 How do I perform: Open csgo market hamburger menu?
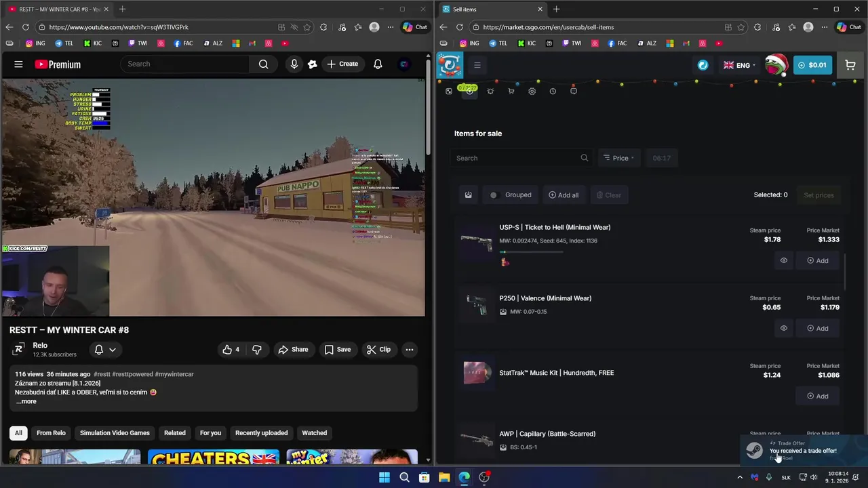pos(477,65)
